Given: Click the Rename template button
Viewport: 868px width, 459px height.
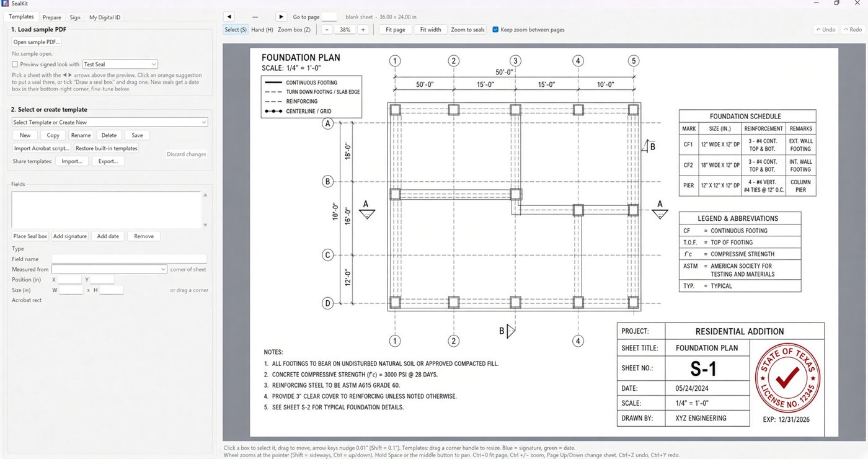Looking at the screenshot, I should pyautogui.click(x=81, y=135).
